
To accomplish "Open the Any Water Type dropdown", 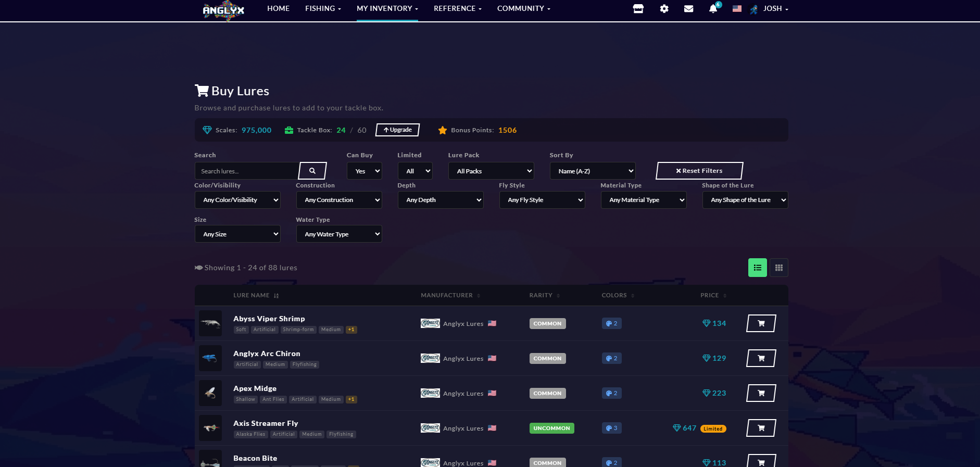I will pos(339,234).
